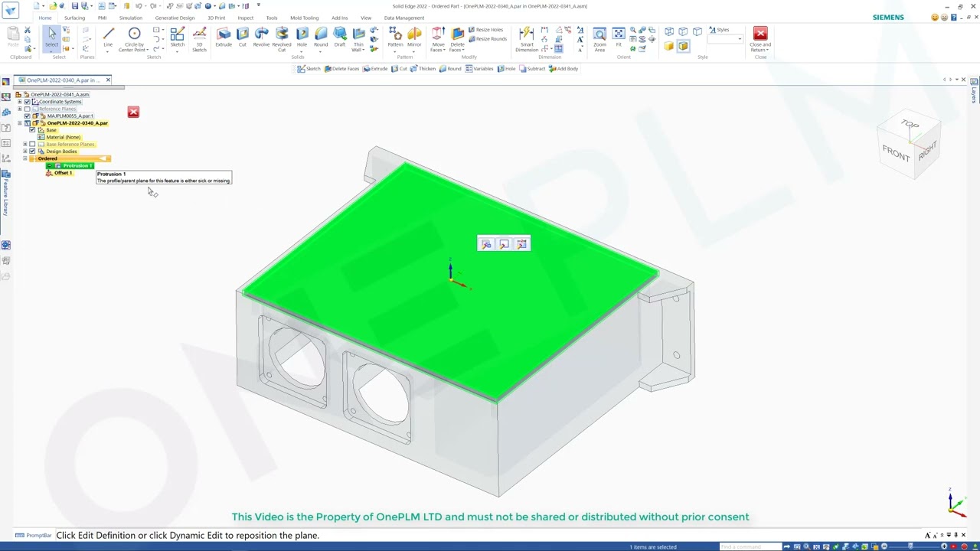The image size is (980, 551).
Task: Open the Styles dropdown combo box
Action: (725, 39)
